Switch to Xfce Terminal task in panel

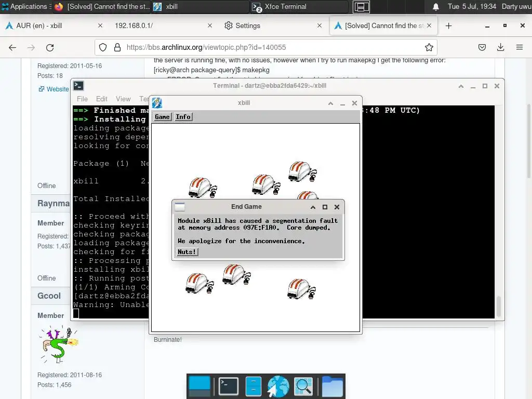tap(300, 6)
